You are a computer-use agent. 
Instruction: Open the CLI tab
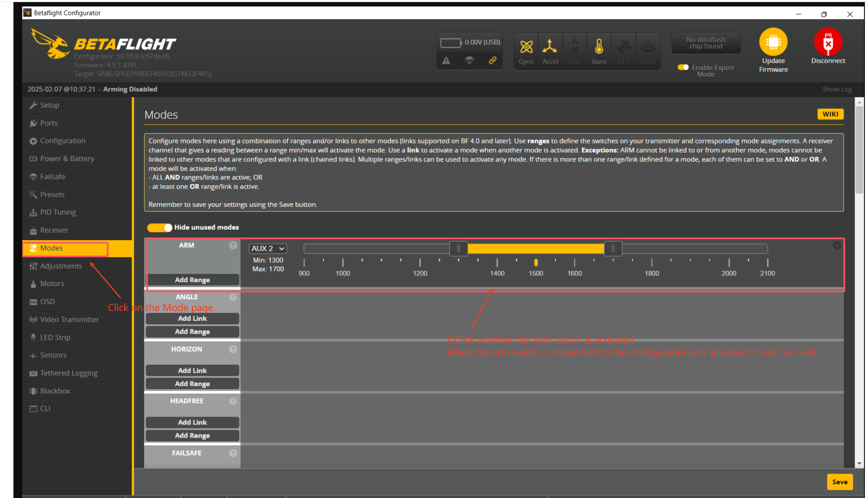[77, 409]
